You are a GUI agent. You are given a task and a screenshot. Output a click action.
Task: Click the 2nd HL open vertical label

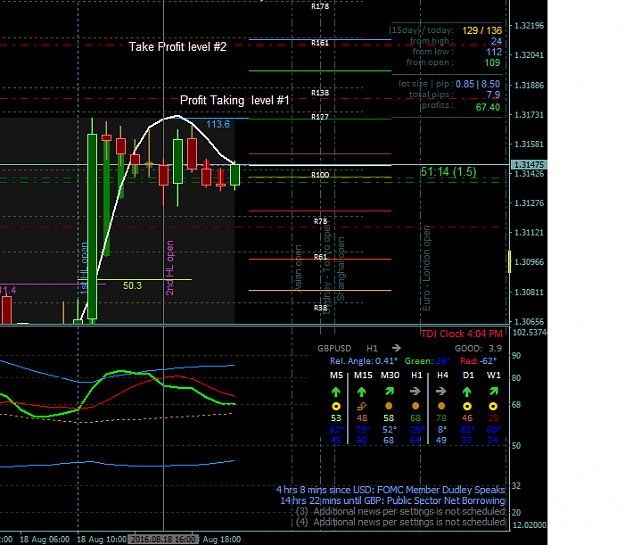(170, 268)
